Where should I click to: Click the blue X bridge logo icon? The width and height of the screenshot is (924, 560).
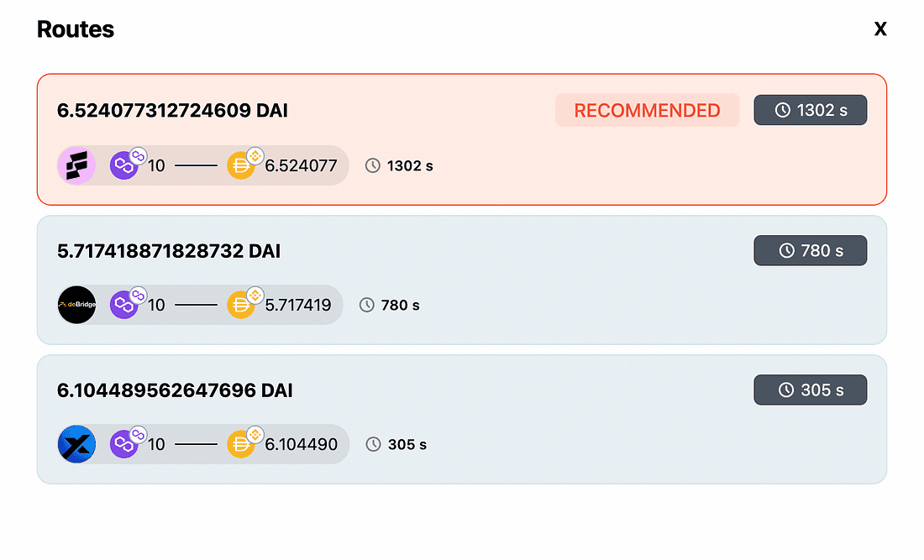pos(76,444)
